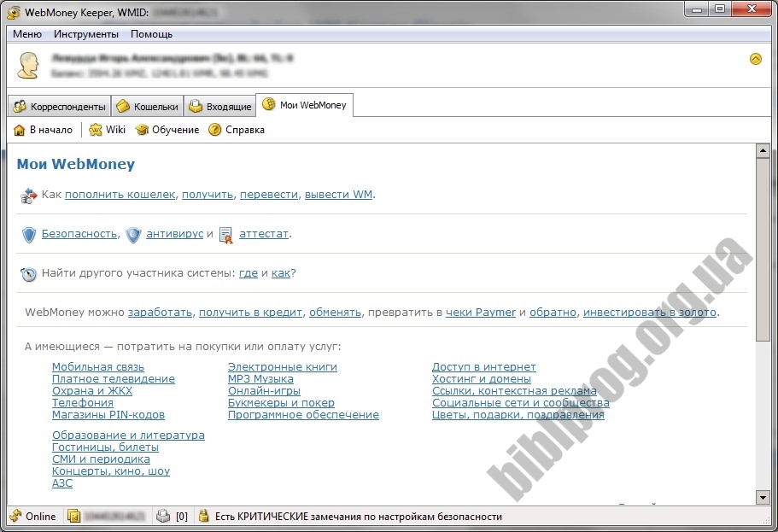Open the Инструменты menu

click(x=85, y=34)
